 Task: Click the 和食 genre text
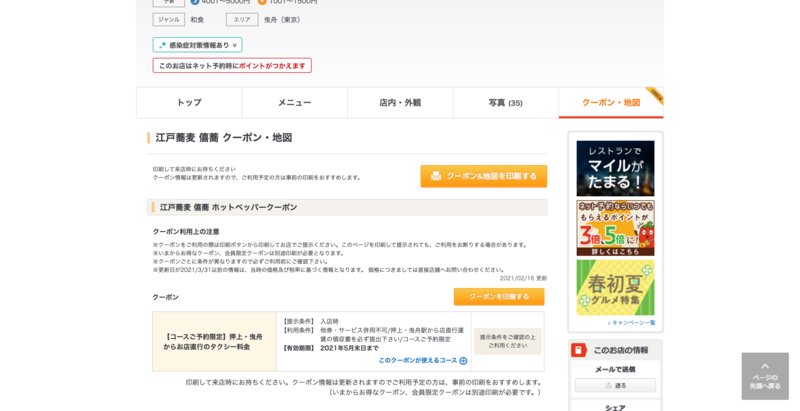click(197, 20)
